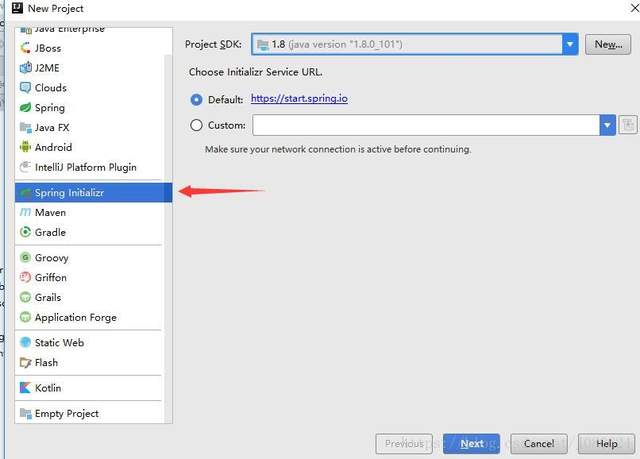Open the Project SDK dropdown arrow
The width and height of the screenshot is (640, 459).
point(570,44)
